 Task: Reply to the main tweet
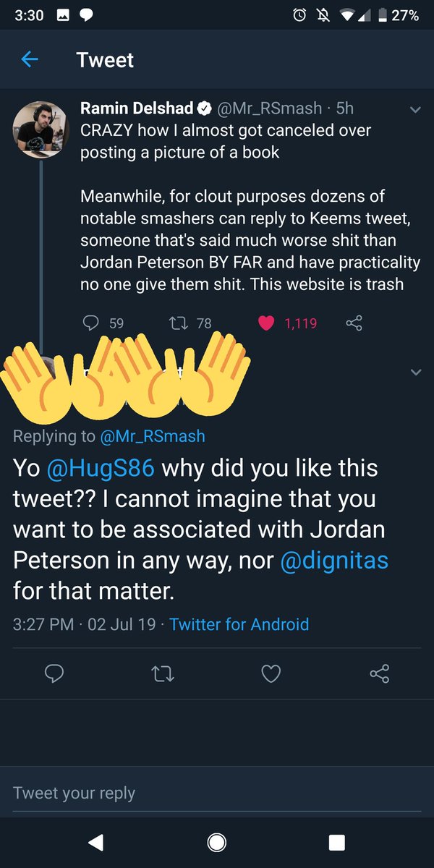click(x=55, y=674)
